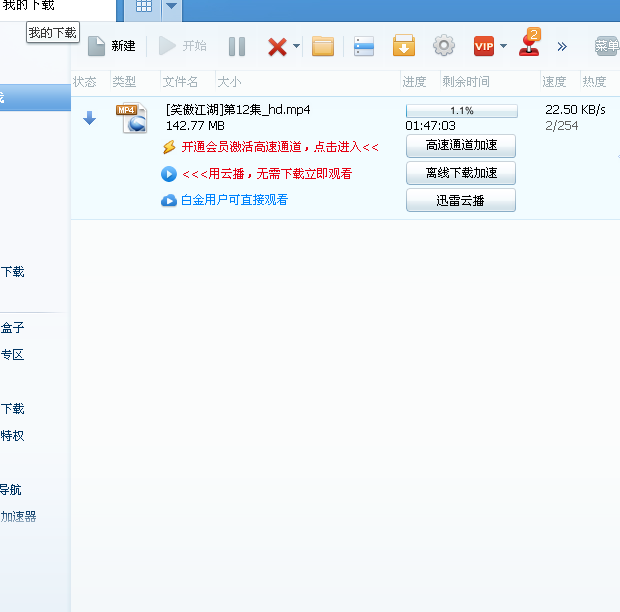620x612 pixels.
Task: Select the highlighted blue sidebar item
Action: (x=35, y=97)
